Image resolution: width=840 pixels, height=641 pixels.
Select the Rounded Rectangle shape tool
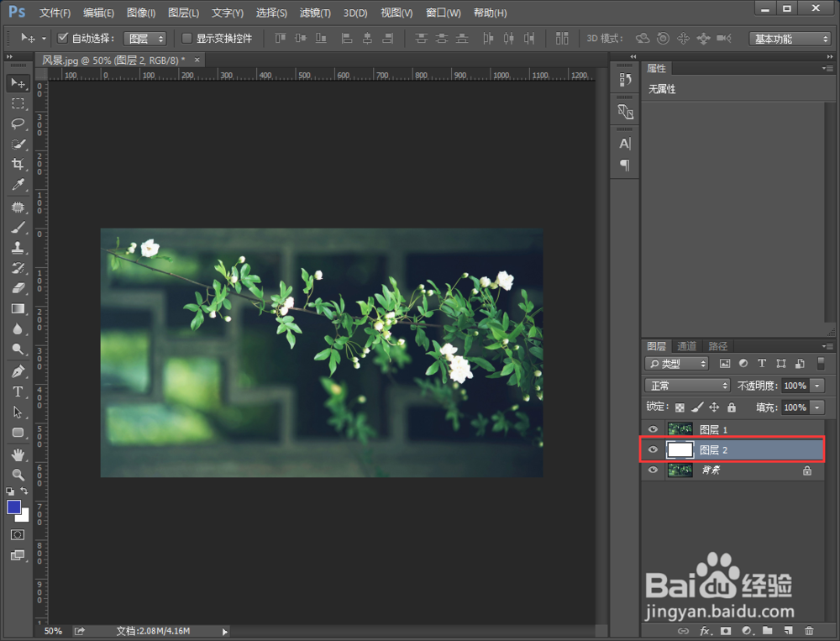[x=18, y=433]
